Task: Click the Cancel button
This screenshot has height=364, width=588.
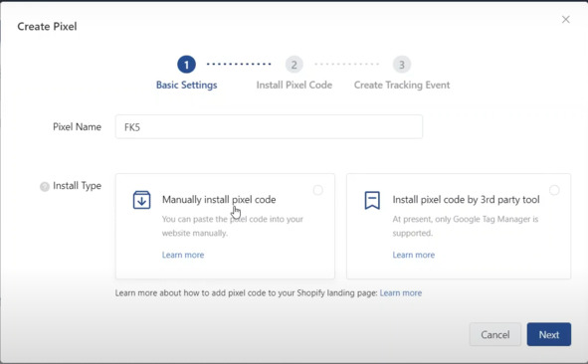Action: pyautogui.click(x=495, y=334)
